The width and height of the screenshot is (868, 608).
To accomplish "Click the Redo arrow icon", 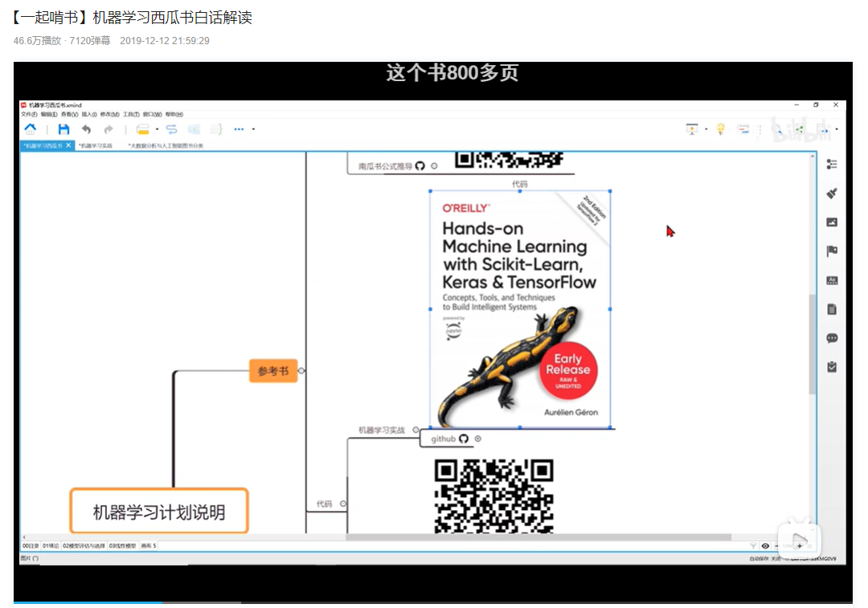I will pos(108,129).
